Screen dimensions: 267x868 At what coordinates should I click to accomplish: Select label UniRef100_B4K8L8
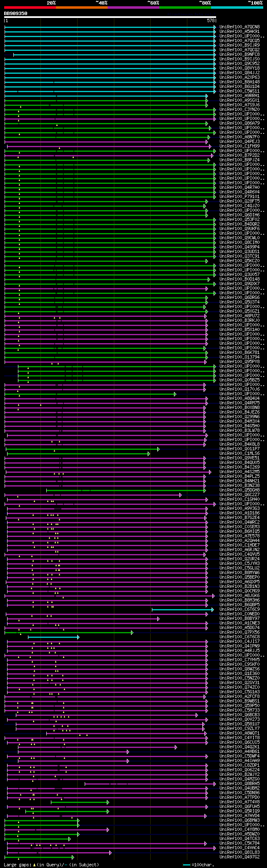point(239,444)
